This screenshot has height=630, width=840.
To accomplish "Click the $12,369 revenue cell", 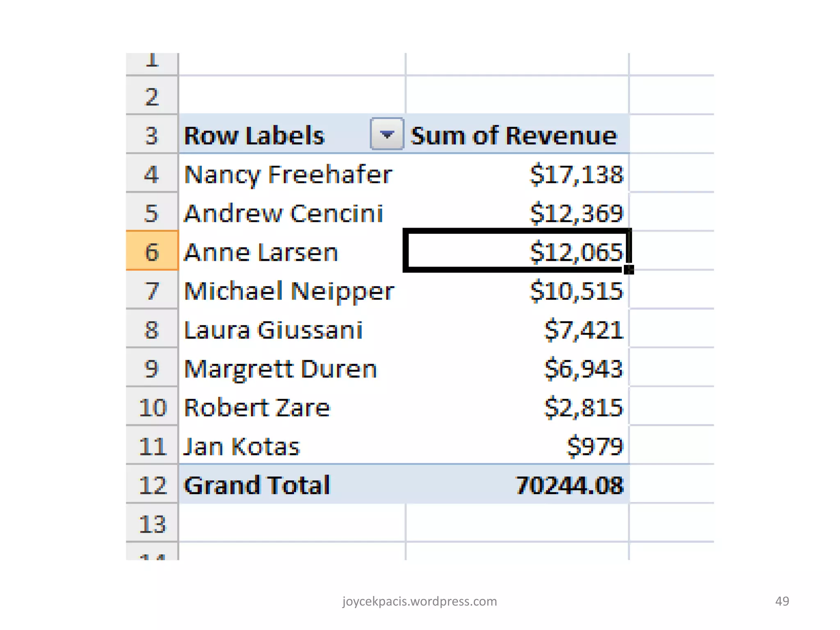I will tap(576, 213).
